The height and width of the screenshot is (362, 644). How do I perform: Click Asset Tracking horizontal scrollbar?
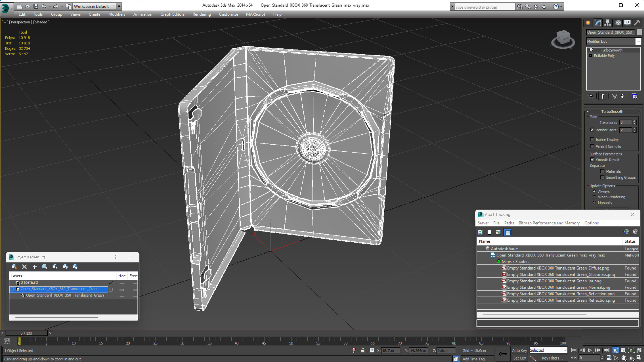click(x=534, y=315)
